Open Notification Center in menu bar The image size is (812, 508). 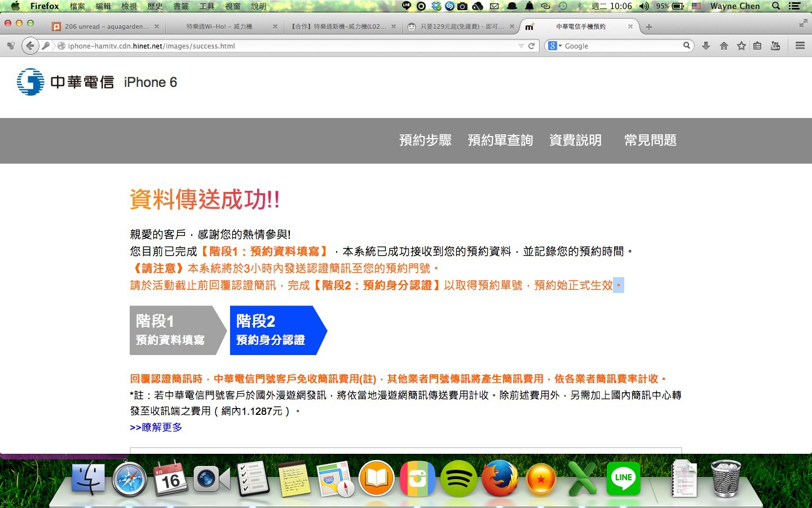coord(795,6)
